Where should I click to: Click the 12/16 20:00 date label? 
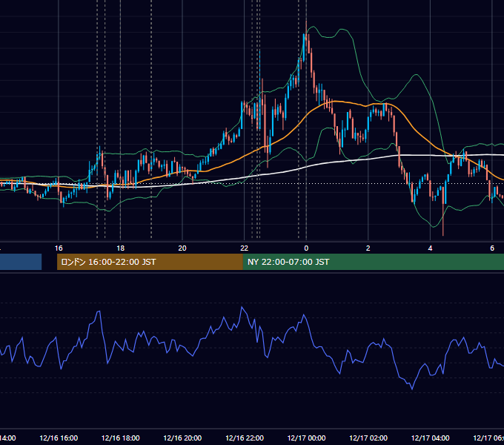pyautogui.click(x=182, y=438)
